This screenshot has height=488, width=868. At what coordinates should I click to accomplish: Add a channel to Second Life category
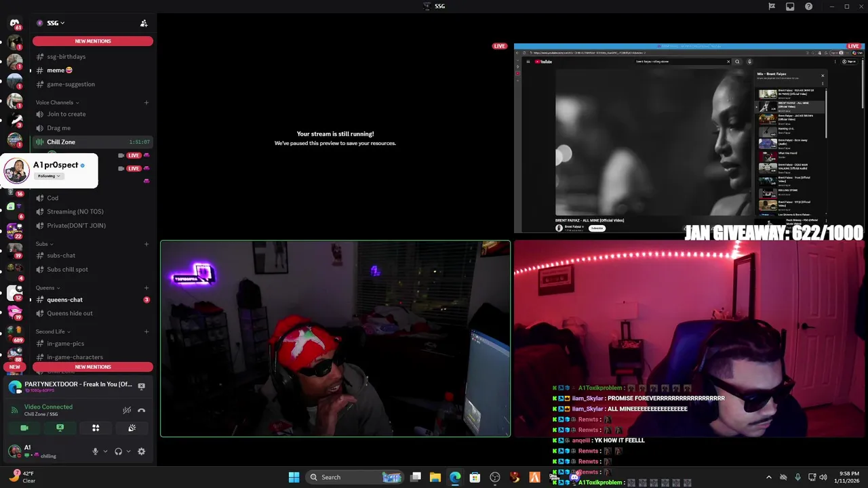(x=146, y=331)
